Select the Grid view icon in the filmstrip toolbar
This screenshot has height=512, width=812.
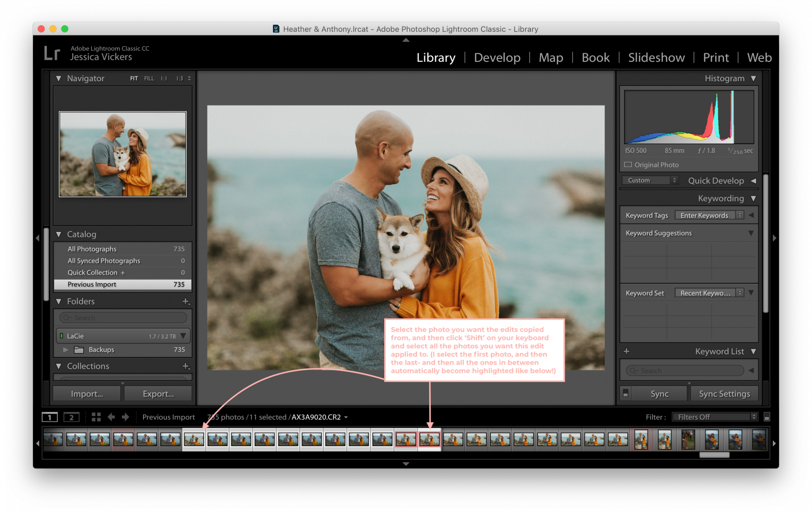click(x=96, y=417)
